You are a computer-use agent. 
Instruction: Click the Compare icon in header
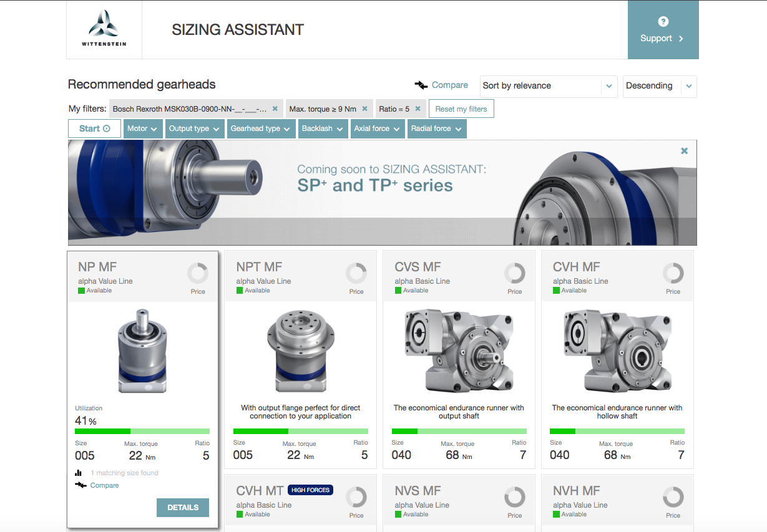coord(421,85)
